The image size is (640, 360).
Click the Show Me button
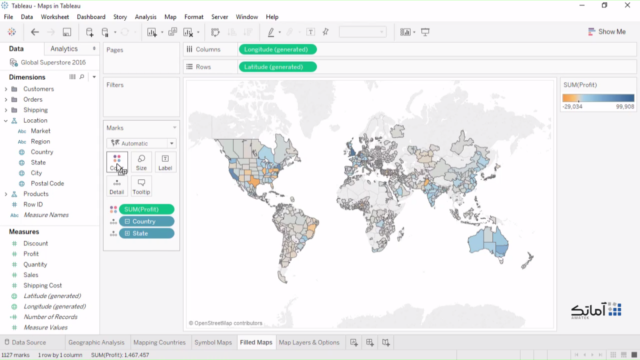point(607,32)
